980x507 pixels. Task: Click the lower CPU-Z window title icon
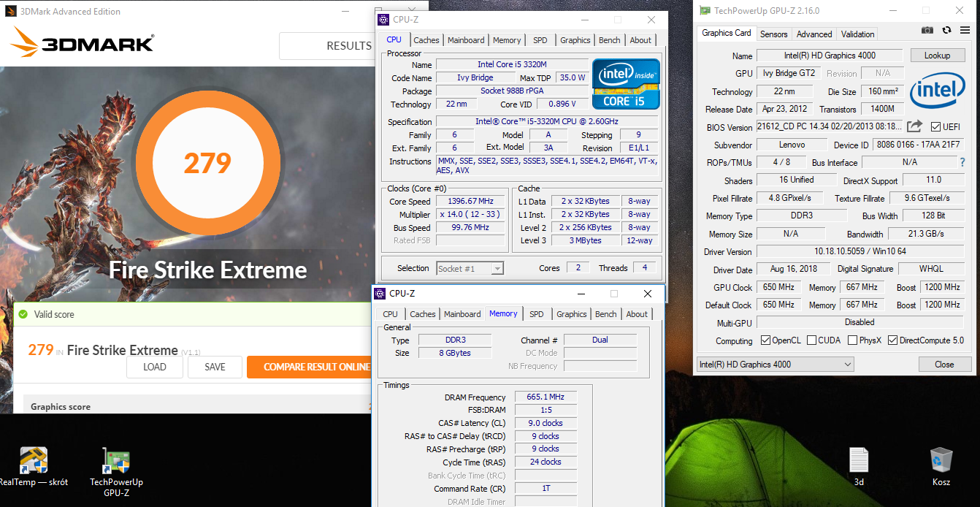[380, 294]
